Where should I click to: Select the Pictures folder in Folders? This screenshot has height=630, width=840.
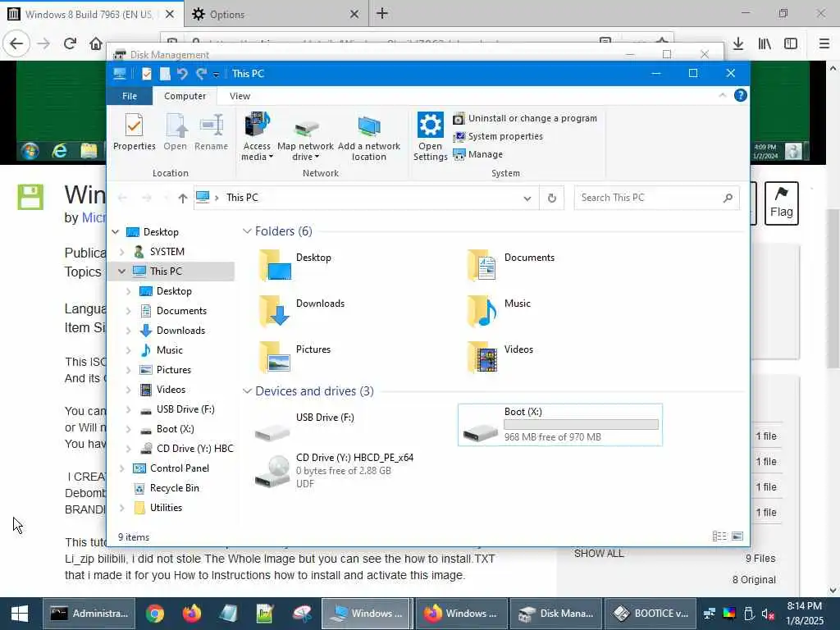pos(295,357)
